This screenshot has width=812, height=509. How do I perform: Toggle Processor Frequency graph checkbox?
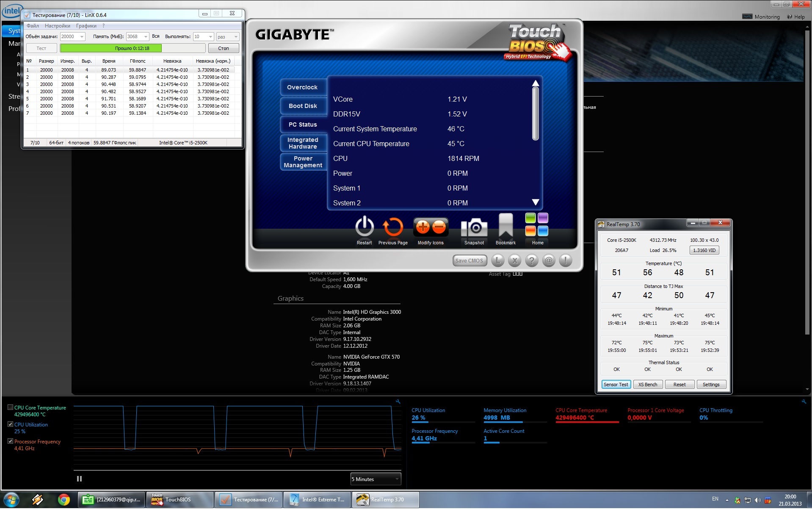10,441
